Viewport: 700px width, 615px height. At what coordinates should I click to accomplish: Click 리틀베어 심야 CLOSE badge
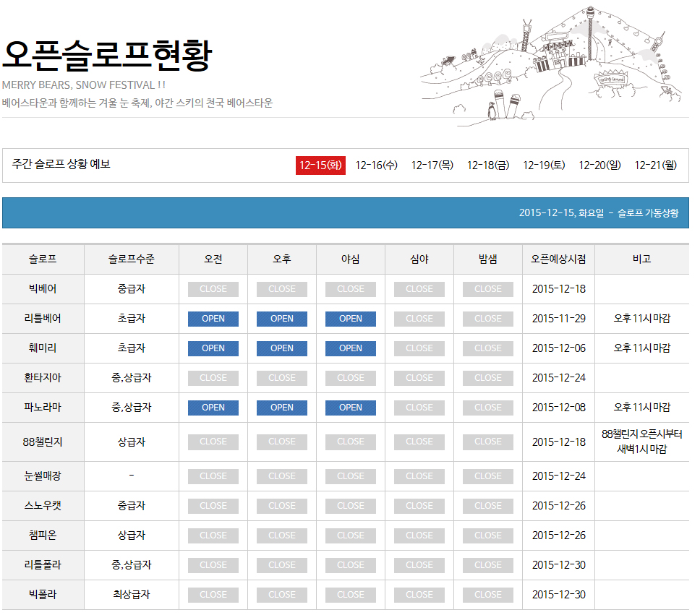click(x=419, y=319)
